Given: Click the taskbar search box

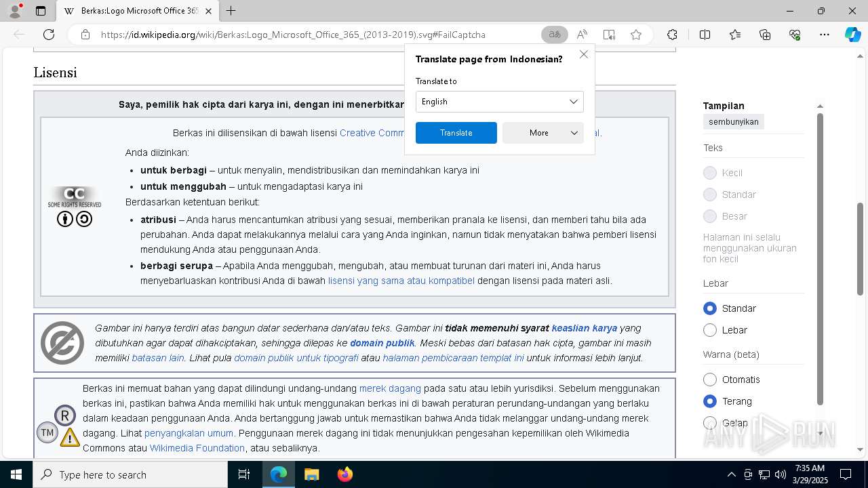Looking at the screenshot, I should pos(130,474).
